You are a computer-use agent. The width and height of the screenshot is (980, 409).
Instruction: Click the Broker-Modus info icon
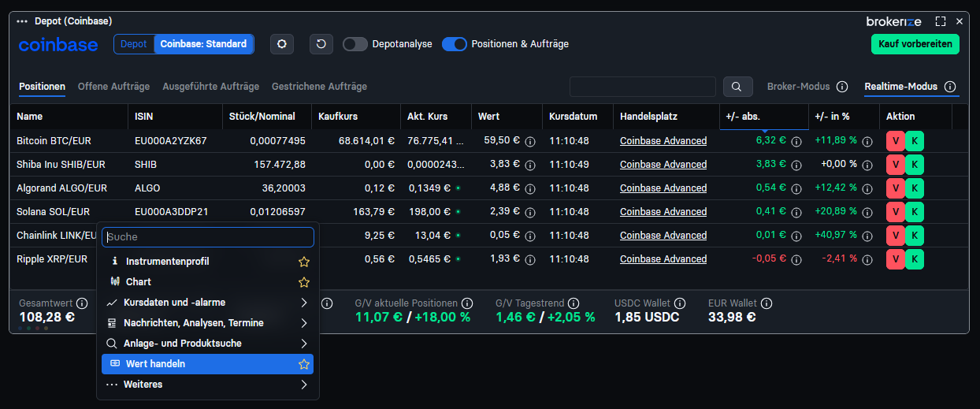pyautogui.click(x=842, y=87)
